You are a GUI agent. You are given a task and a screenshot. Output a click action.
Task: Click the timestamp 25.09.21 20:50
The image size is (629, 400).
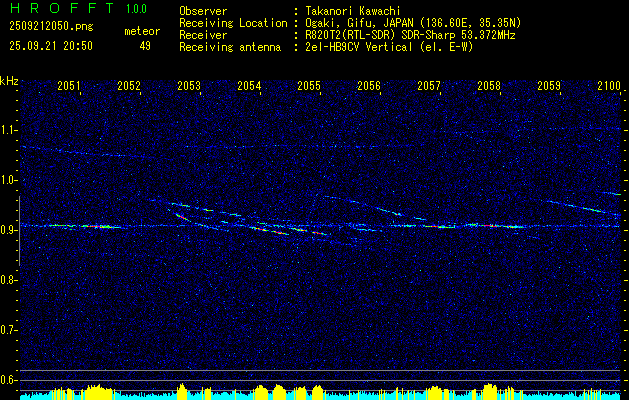pos(51,46)
